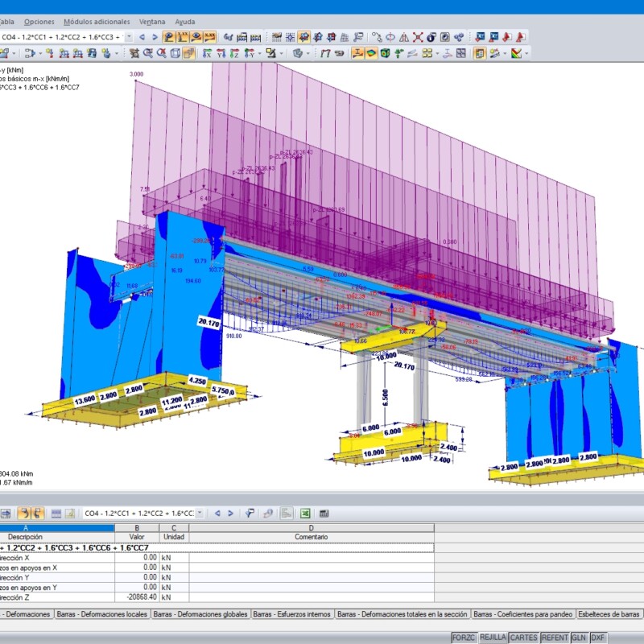This screenshot has width=644, height=644.
Task: Expand the top CO4 load combination dropdown
Action: (x=129, y=37)
